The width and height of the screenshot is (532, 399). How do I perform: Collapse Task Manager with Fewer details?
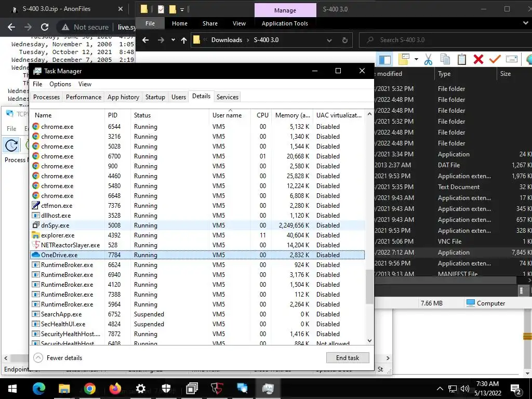pyautogui.click(x=58, y=357)
